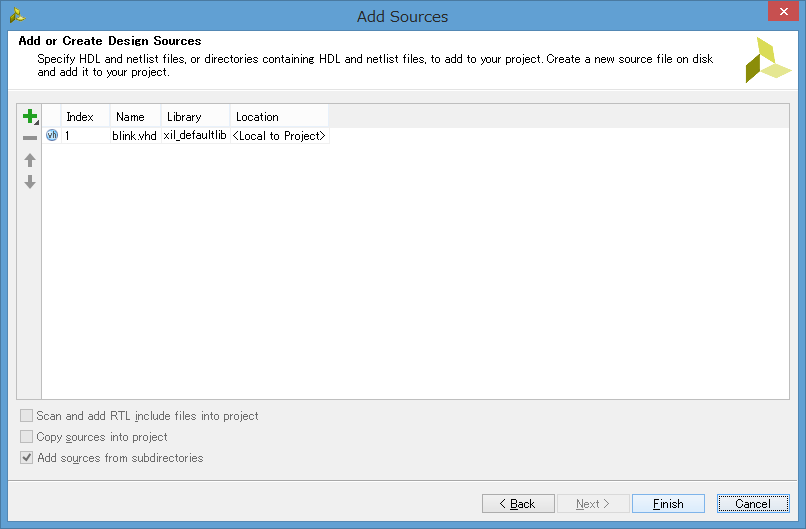Select the blink.vhd file name cell
Viewport: 806px width, 529px height.
pos(134,135)
